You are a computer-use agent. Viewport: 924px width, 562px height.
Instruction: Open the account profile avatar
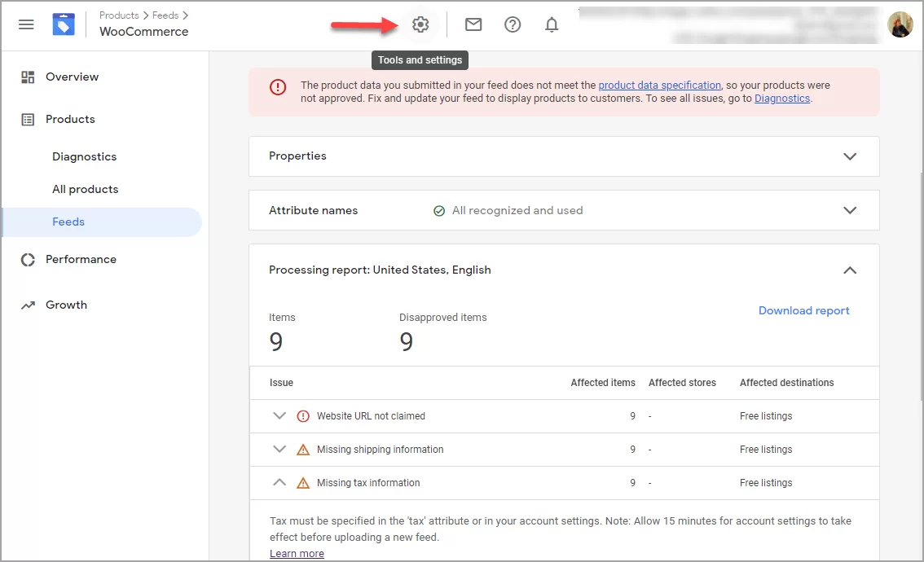click(x=900, y=24)
